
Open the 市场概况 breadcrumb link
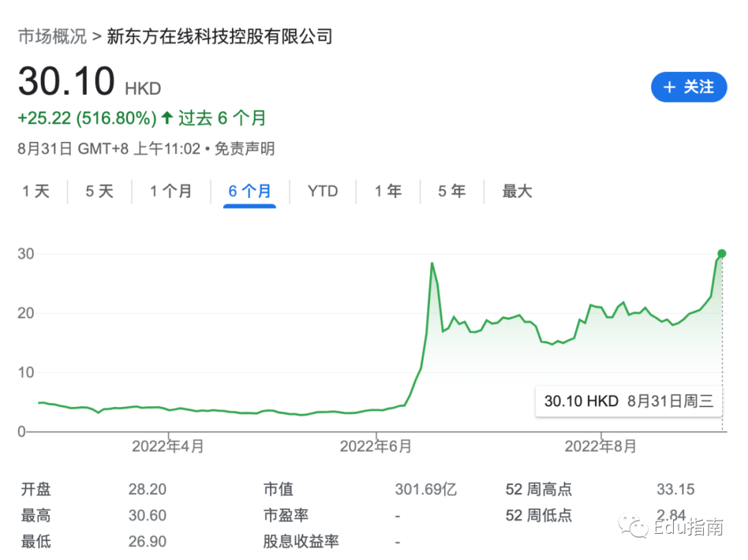pos(53,36)
